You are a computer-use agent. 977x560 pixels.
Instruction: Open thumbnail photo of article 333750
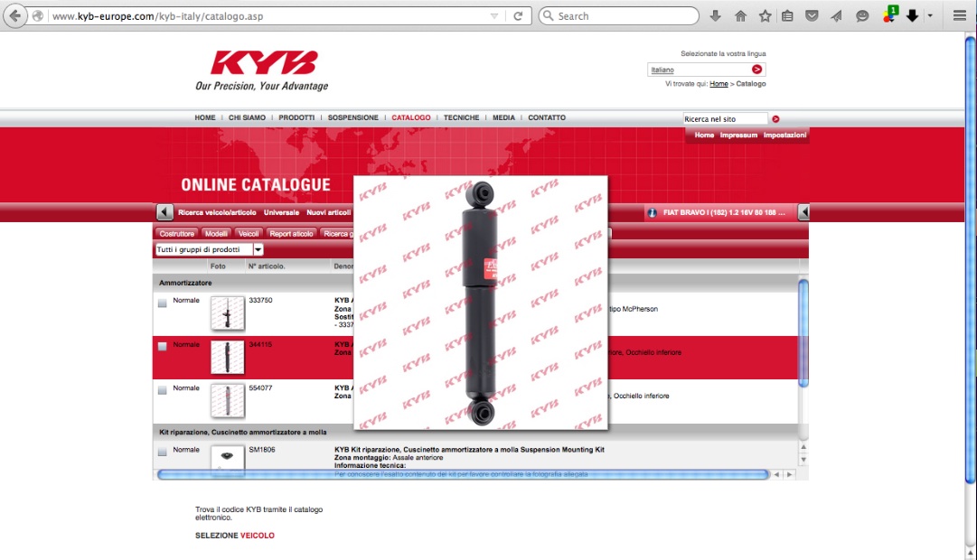(x=228, y=313)
